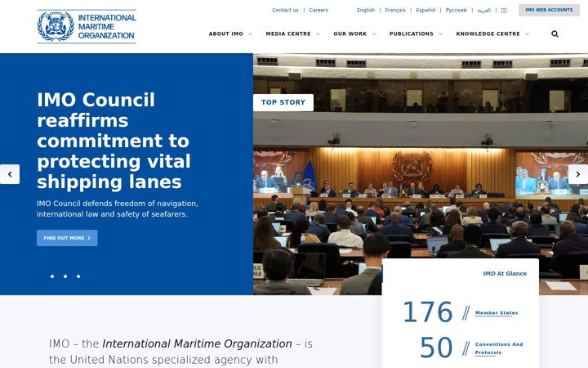Open the ABOUT IMO menu
This screenshot has width=588, height=368.
tap(225, 34)
